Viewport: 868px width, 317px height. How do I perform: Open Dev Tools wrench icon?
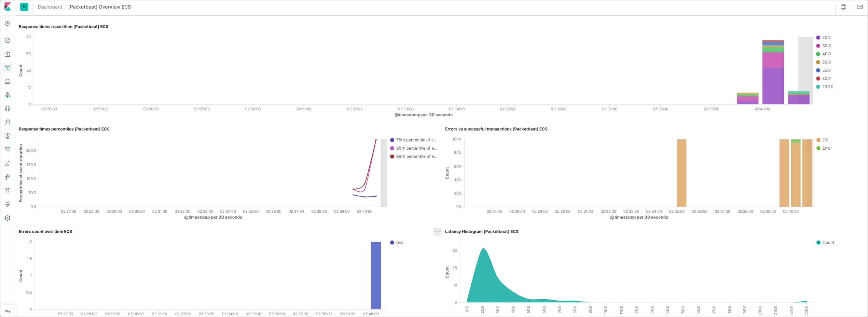(8, 191)
